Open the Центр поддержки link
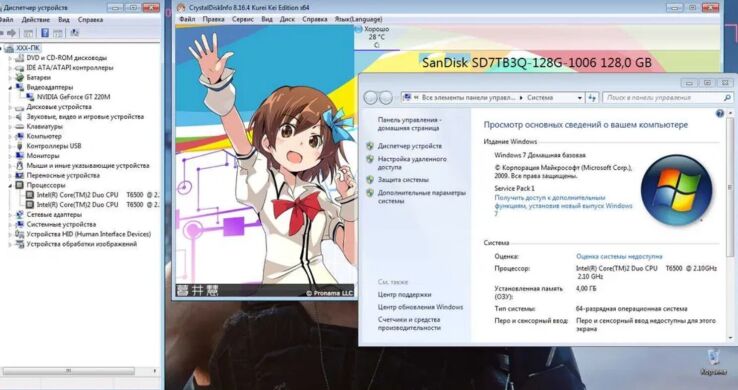The height and width of the screenshot is (390, 738). (404, 294)
